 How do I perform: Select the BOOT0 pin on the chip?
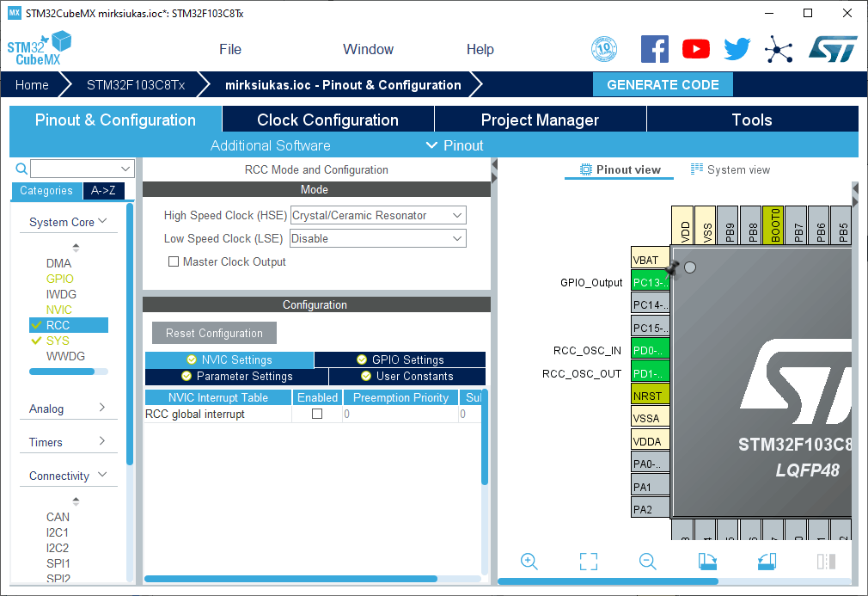[773, 225]
